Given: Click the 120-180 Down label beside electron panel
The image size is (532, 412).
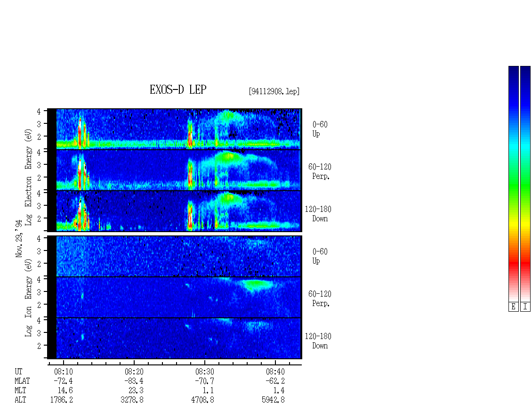Looking at the screenshot, I should (x=318, y=214).
